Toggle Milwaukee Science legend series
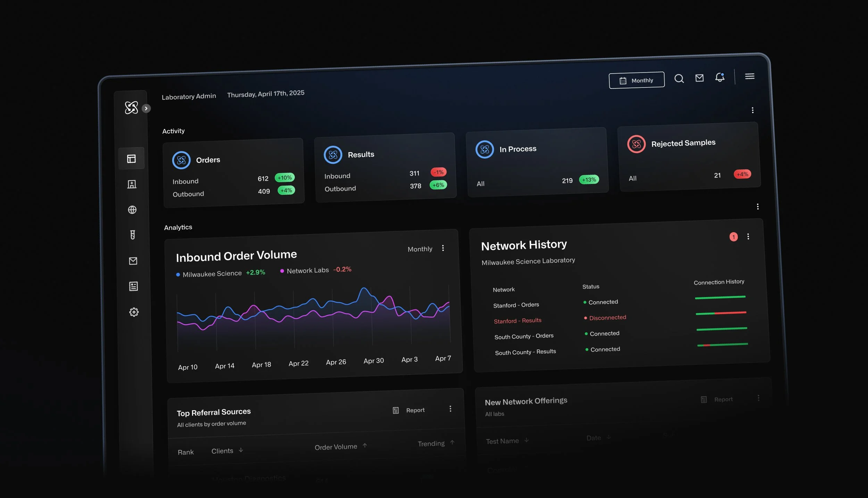This screenshot has height=498, width=868. point(212,274)
